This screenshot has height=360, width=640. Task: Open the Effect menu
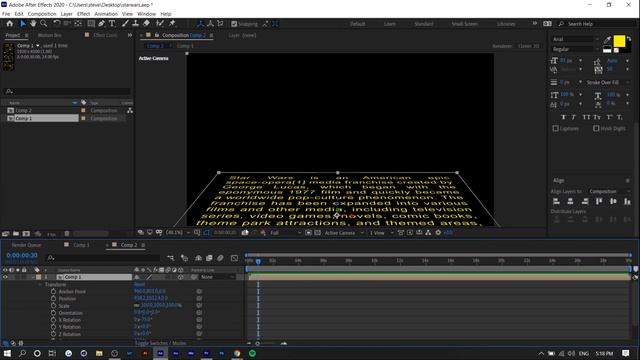[x=83, y=14]
